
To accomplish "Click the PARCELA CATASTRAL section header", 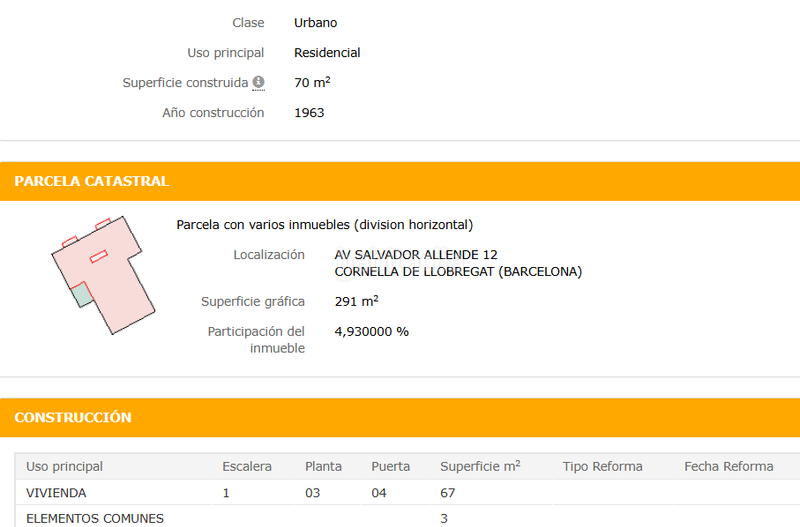I will click(x=91, y=181).
